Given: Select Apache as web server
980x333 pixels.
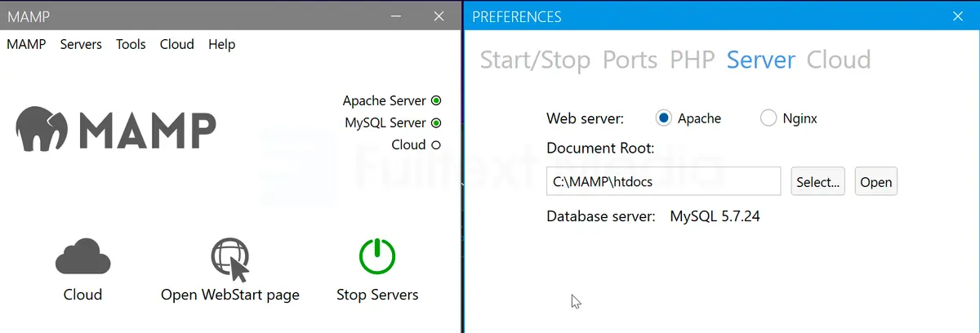Looking at the screenshot, I should coord(664,118).
